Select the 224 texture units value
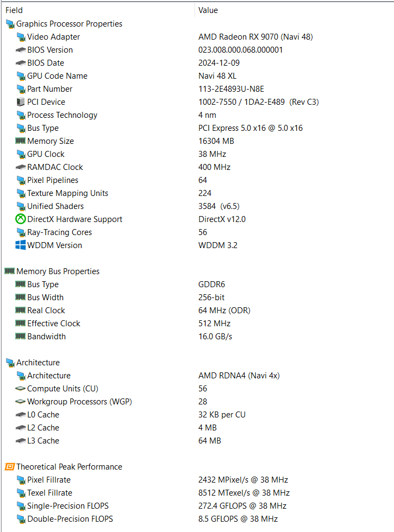Screen dimensions: 394x532 click(205, 193)
